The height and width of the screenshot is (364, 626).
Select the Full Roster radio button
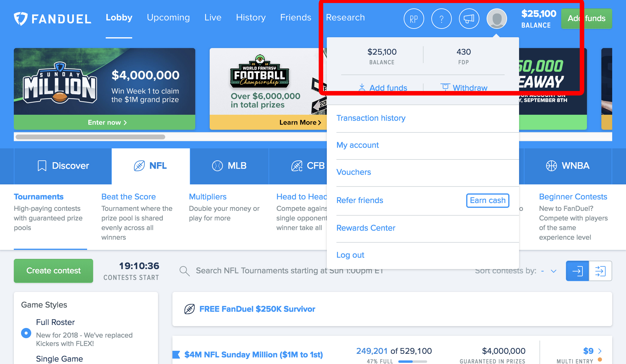click(26, 333)
